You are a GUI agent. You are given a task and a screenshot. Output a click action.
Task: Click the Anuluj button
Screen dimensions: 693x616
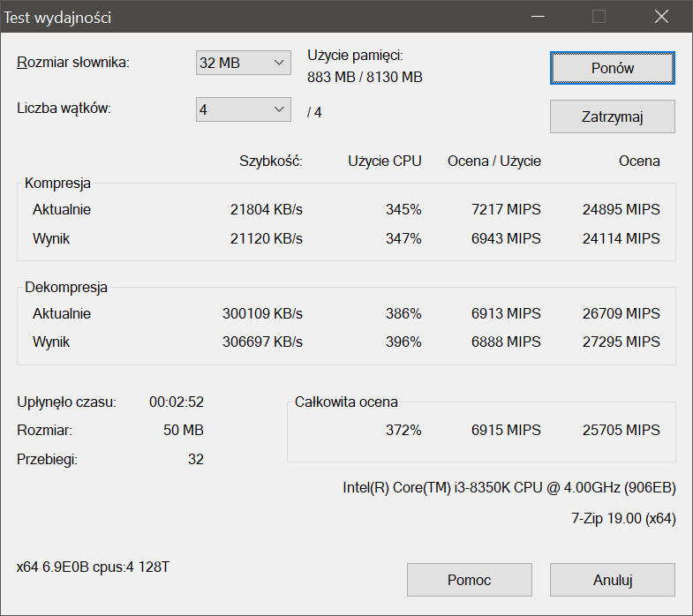(613, 580)
